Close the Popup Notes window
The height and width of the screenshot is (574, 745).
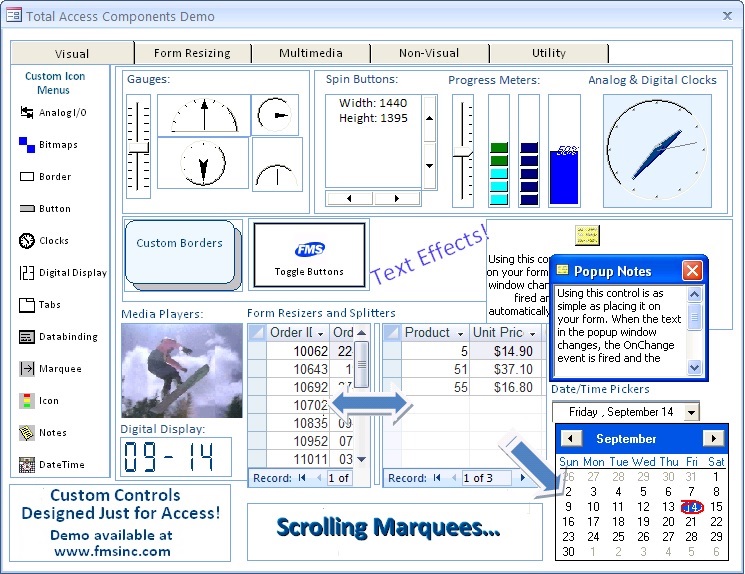tap(692, 271)
